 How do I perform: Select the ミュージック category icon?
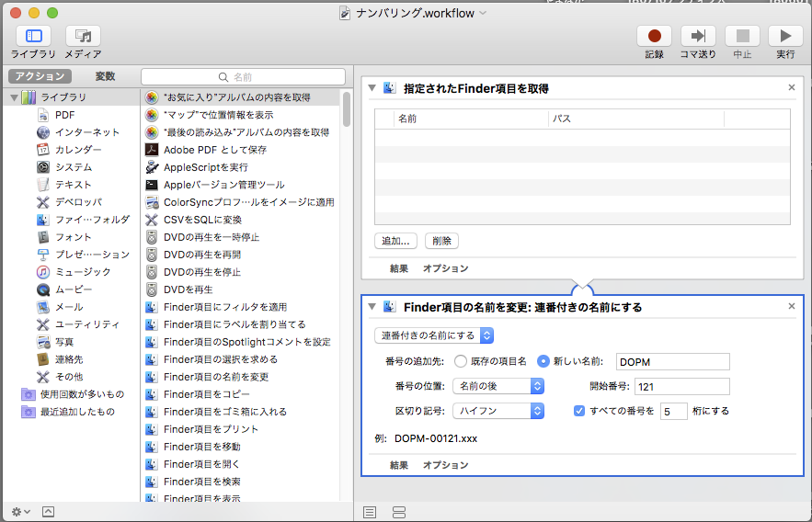43,271
